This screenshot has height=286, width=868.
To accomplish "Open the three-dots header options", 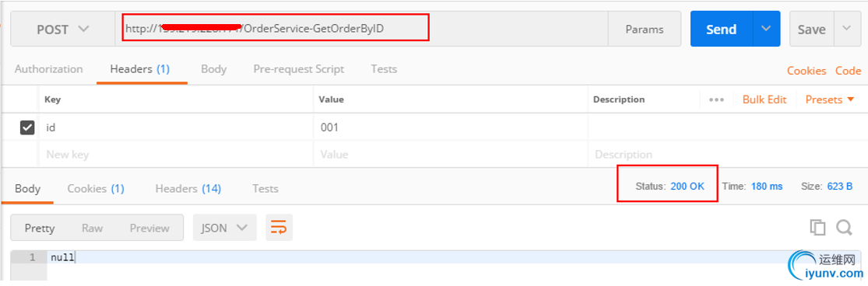I will [x=716, y=100].
